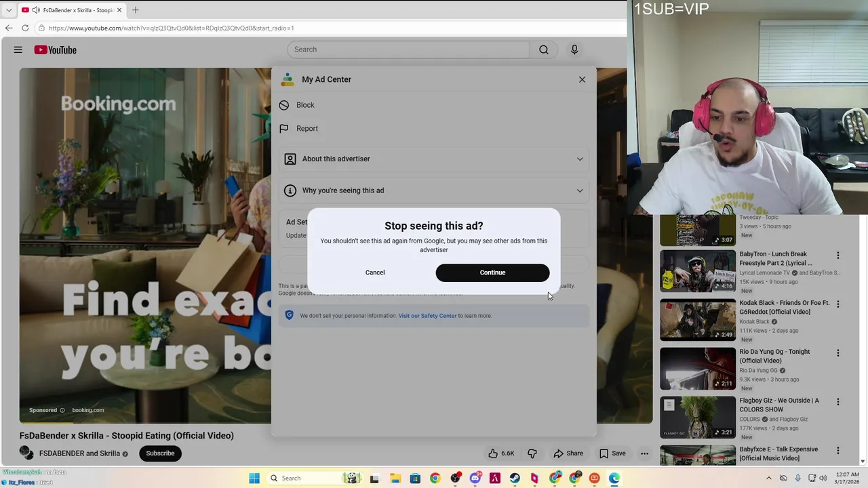Click the Windows taskbar search box
The height and width of the screenshot is (488, 868).
pos(313,479)
